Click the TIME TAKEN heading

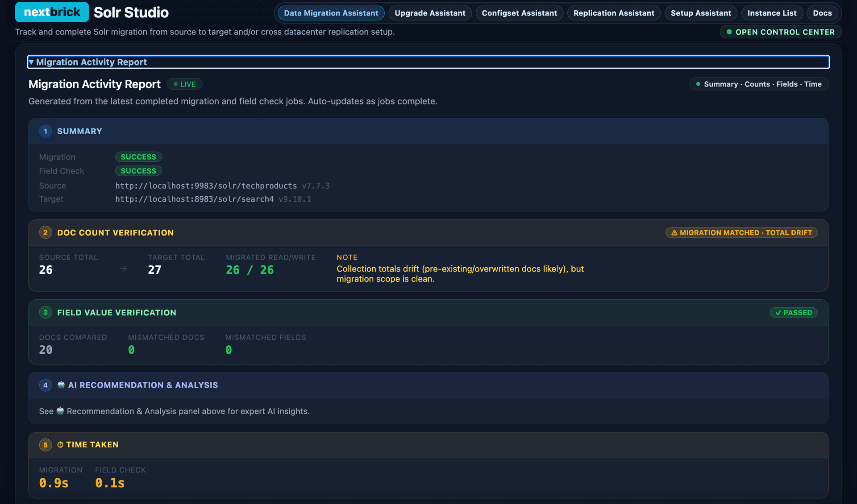point(92,445)
